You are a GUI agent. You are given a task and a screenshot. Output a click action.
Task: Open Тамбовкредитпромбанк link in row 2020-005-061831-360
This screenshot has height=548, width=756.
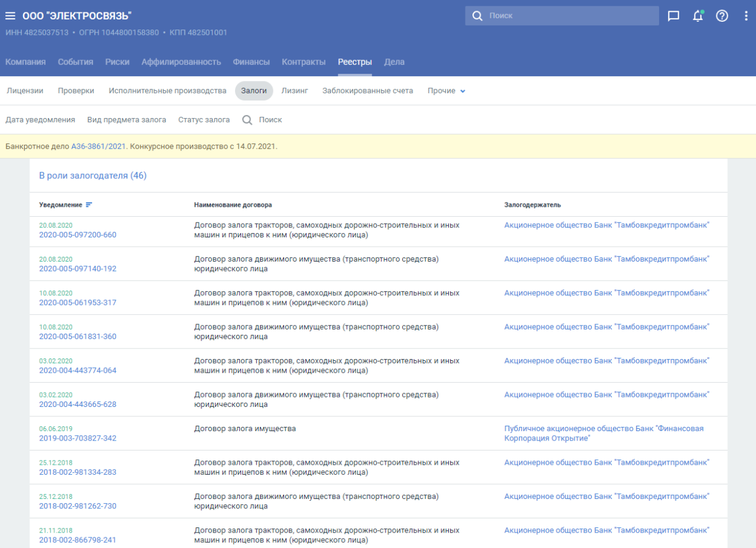[x=607, y=327]
